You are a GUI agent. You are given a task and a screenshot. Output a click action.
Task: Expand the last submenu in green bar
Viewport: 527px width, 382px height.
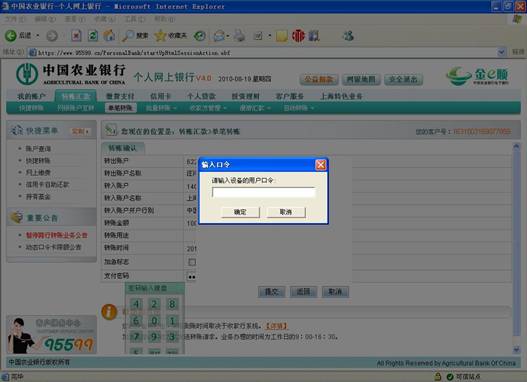point(298,108)
